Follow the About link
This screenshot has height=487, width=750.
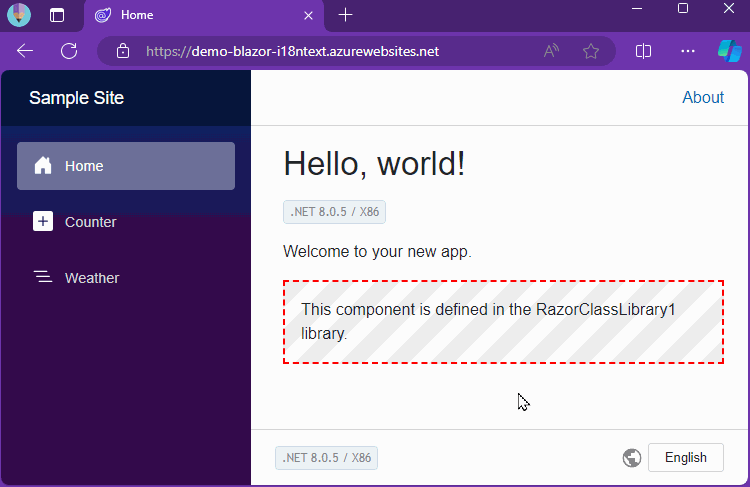(x=703, y=98)
